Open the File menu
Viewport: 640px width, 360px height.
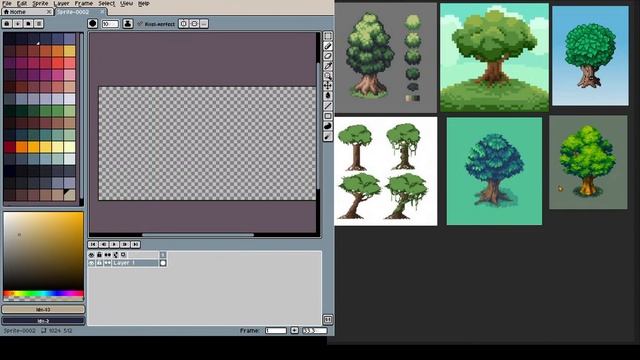click(x=7, y=3)
